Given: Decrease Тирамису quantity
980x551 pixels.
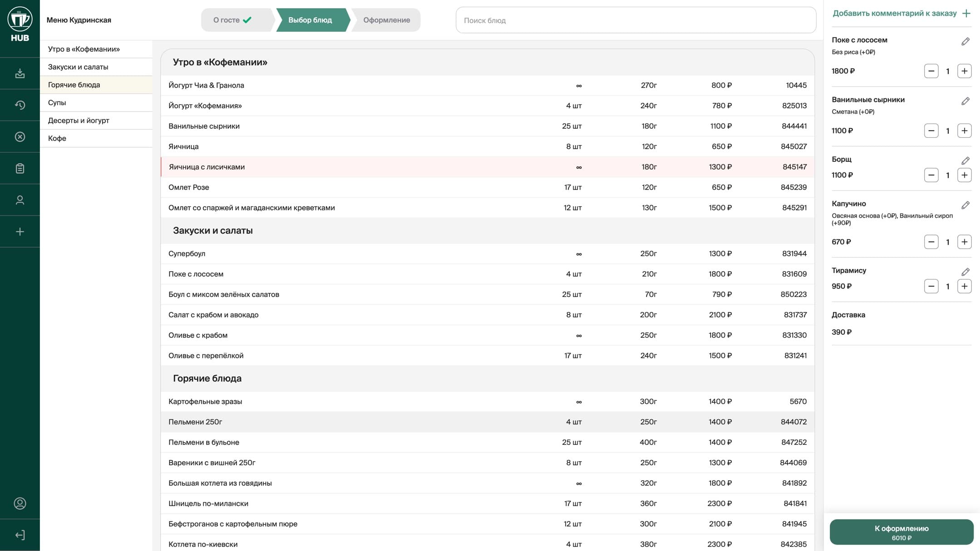Looking at the screenshot, I should tap(931, 287).
